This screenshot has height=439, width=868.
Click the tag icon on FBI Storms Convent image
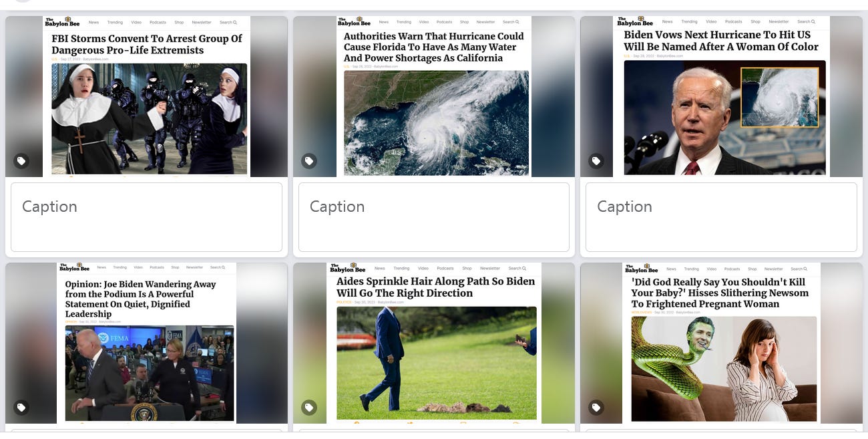21,161
